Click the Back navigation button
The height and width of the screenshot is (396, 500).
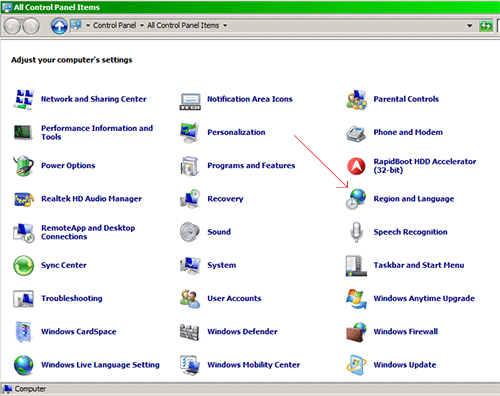(x=12, y=26)
